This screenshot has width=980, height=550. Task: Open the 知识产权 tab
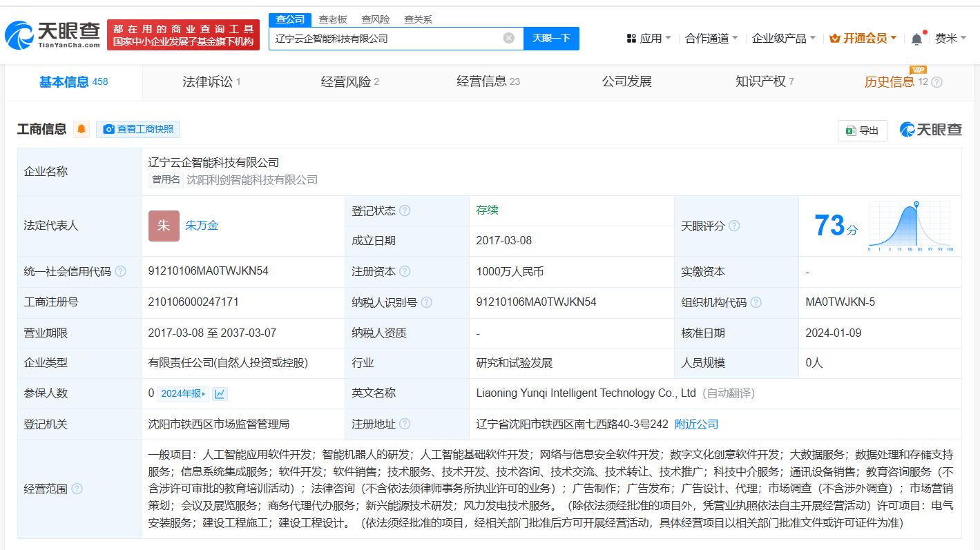click(764, 82)
